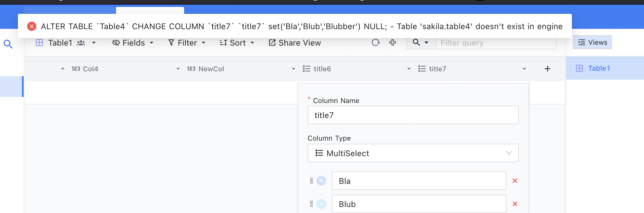Expand the title7 column header arrow
644x213 pixels.
pos(524,69)
